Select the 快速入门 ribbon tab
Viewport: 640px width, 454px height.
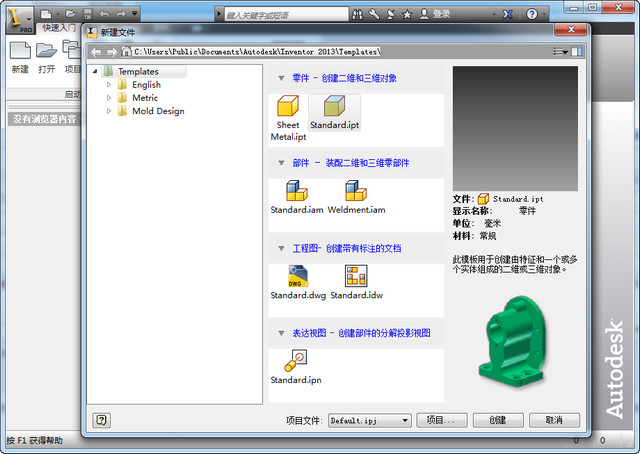click(x=59, y=28)
